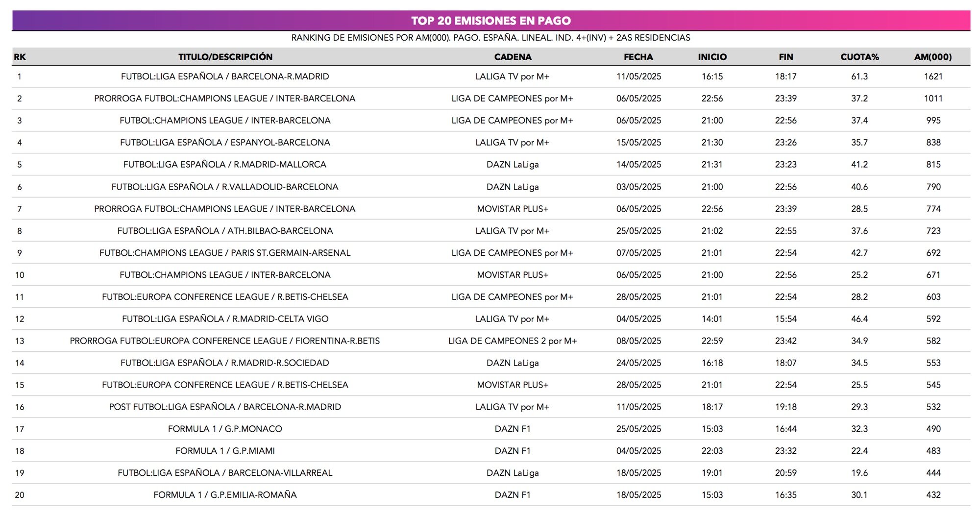The height and width of the screenshot is (516, 980).
Task: Click share value 25.2
Action: click(859, 275)
